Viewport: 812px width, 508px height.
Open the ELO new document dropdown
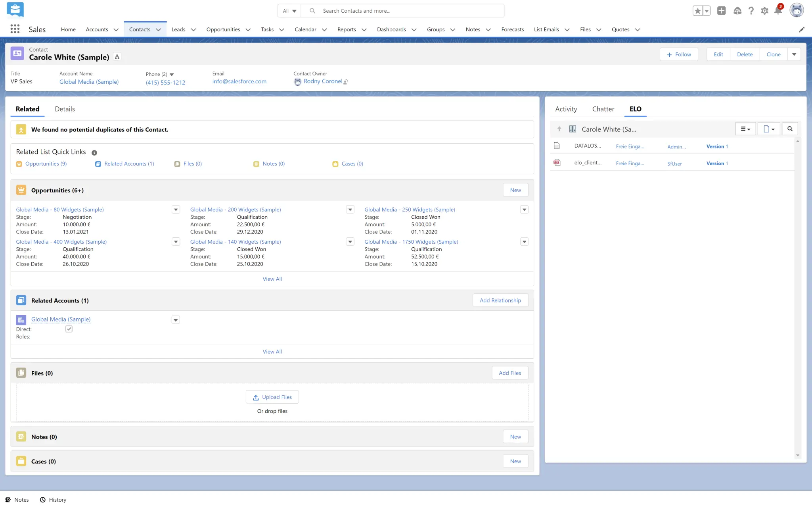(x=769, y=129)
